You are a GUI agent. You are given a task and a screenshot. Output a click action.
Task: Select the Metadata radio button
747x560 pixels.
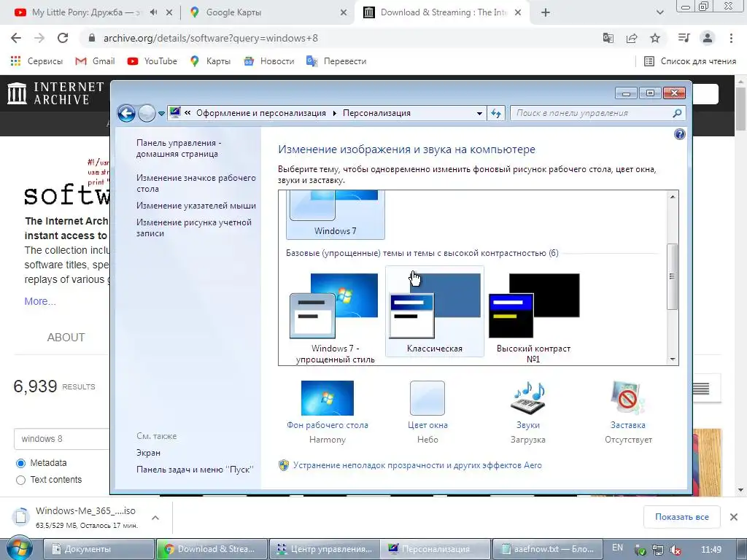tap(20, 463)
